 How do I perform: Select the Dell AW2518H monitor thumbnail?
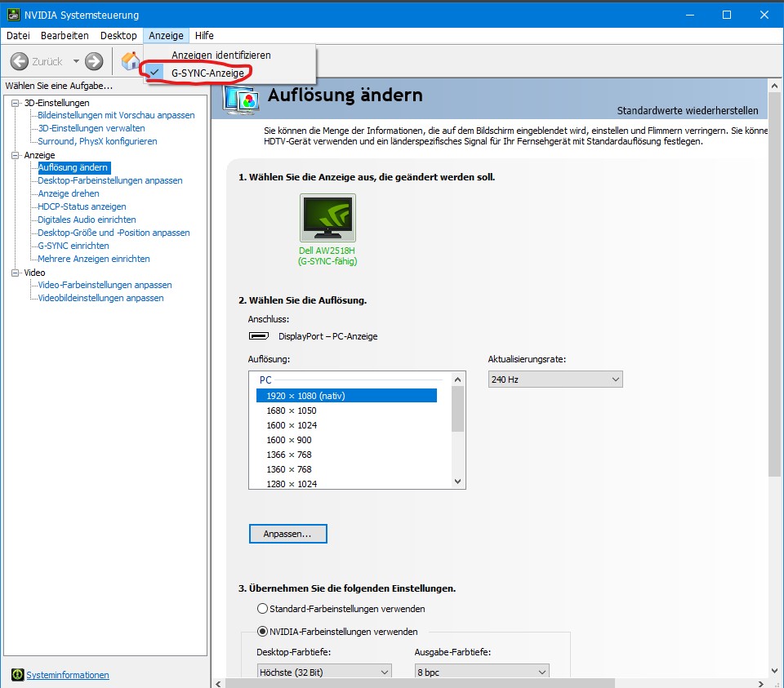click(327, 218)
